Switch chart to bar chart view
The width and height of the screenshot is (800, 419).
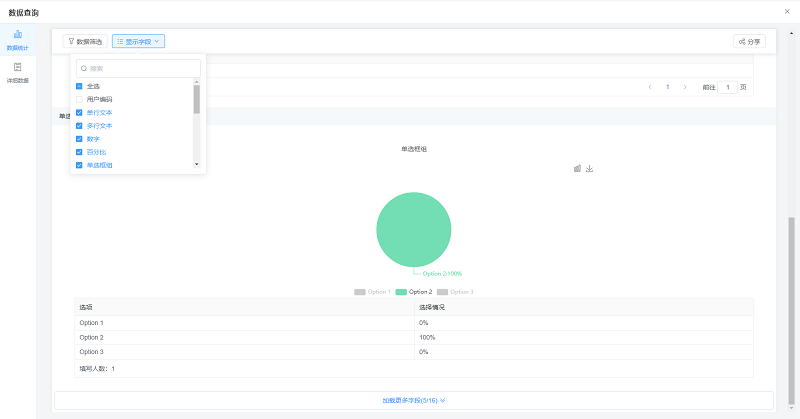click(577, 168)
